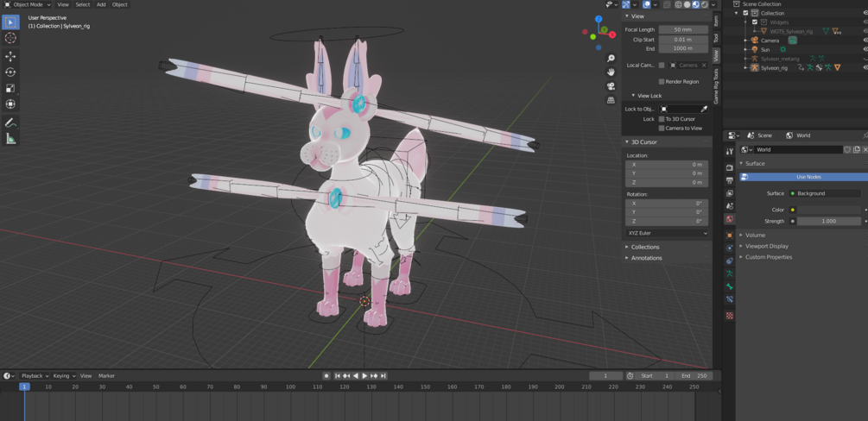Open the Add menu

coord(101,4)
